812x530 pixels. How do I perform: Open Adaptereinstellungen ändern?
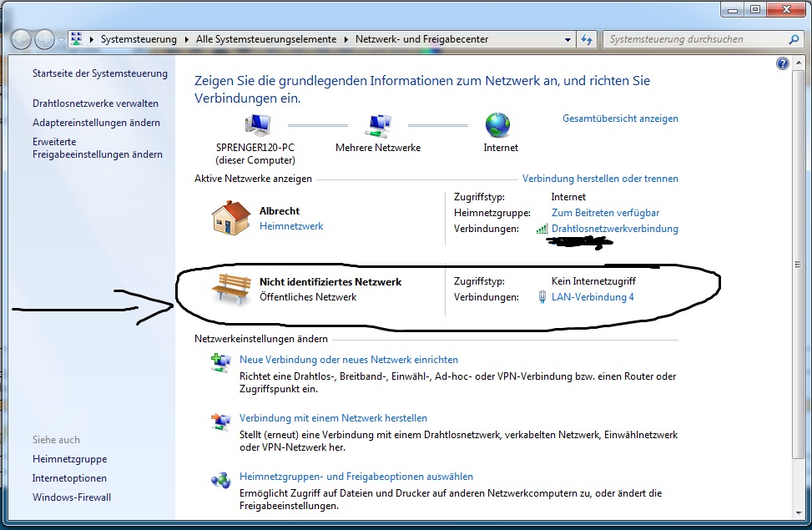pos(96,123)
